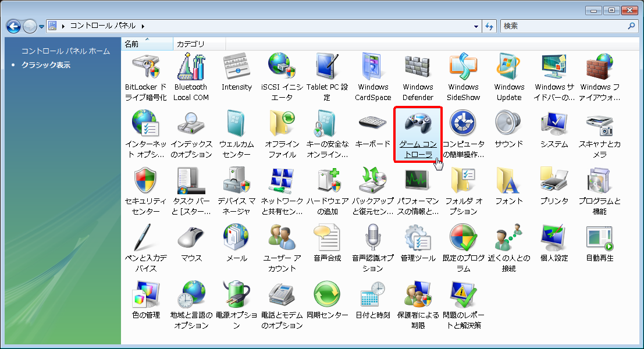The width and height of the screenshot is (644, 349).
Task: Open the Intensity item
Action: click(x=237, y=72)
